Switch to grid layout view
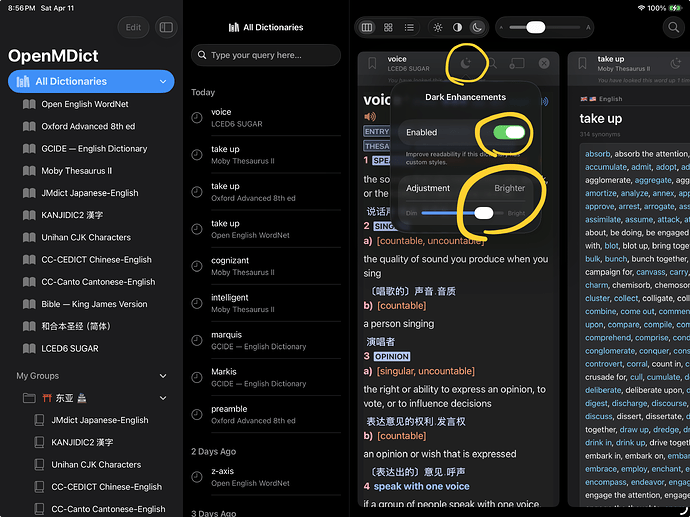Image resolution: width=690 pixels, height=517 pixels. 388,28
